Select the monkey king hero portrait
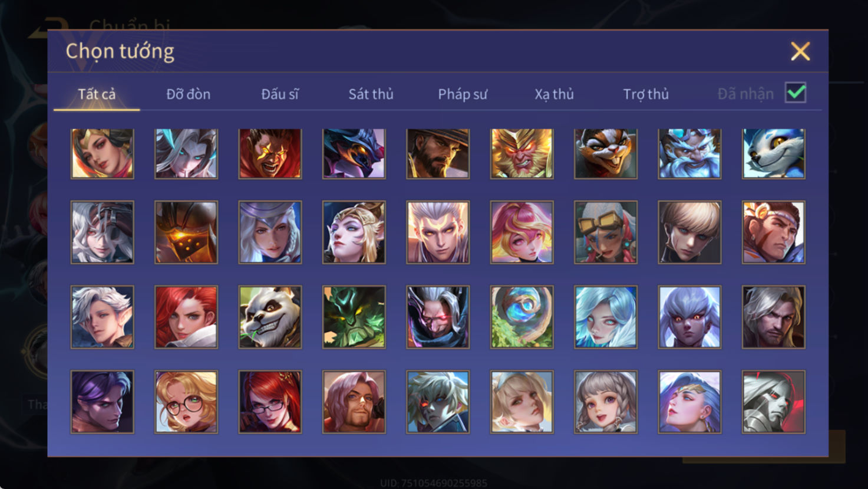868x489 pixels. pos(522,153)
